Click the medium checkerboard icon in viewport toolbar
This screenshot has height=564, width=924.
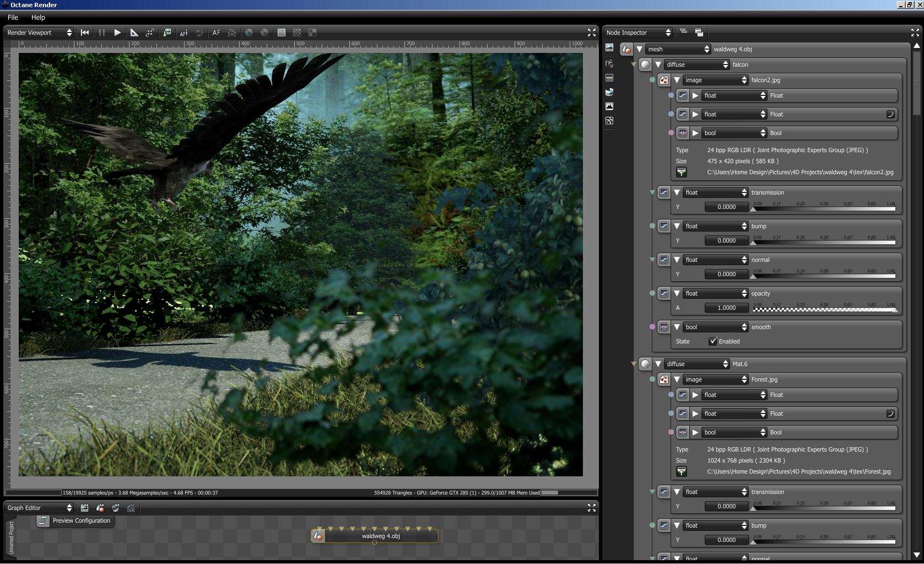pos(297,33)
